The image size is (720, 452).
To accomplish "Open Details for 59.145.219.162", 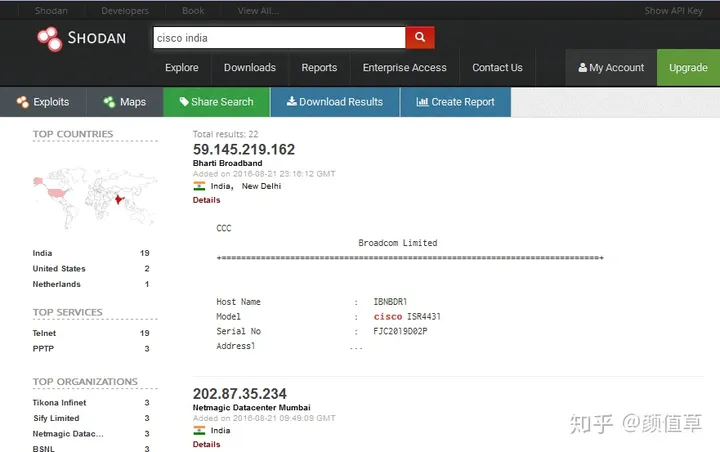I will (207, 200).
